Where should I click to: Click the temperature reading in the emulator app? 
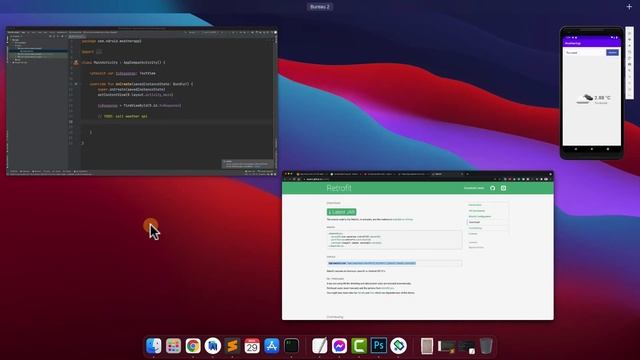602,98
